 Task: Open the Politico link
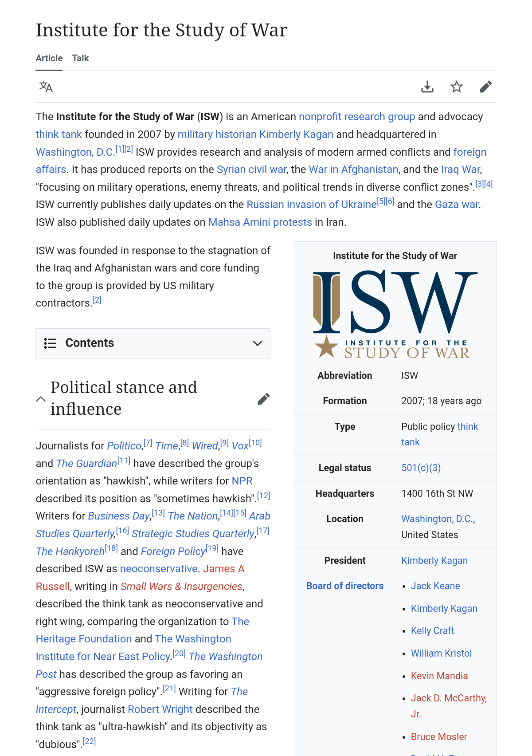(124, 446)
